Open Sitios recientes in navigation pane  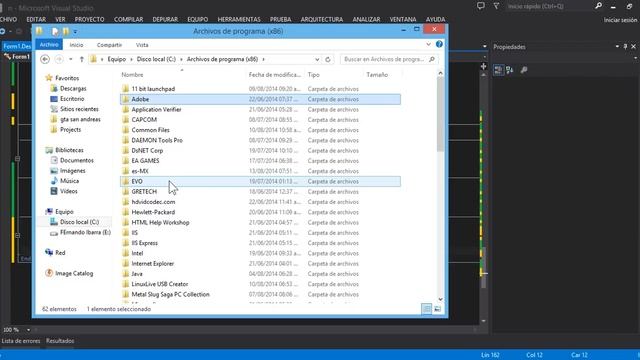tap(79, 109)
